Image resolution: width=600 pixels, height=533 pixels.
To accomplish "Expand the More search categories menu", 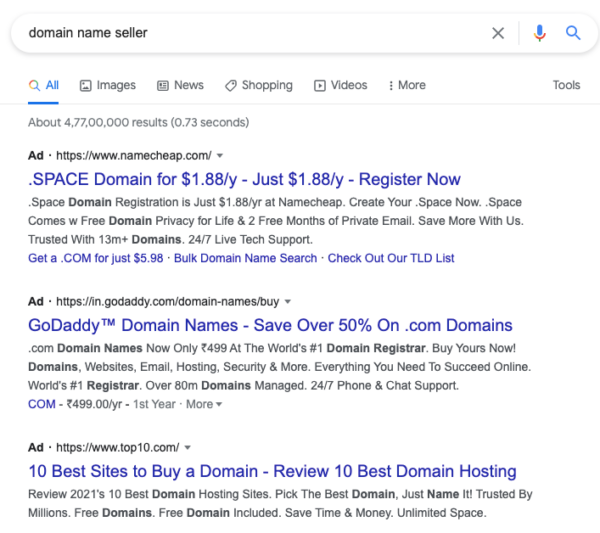I will coord(407,85).
